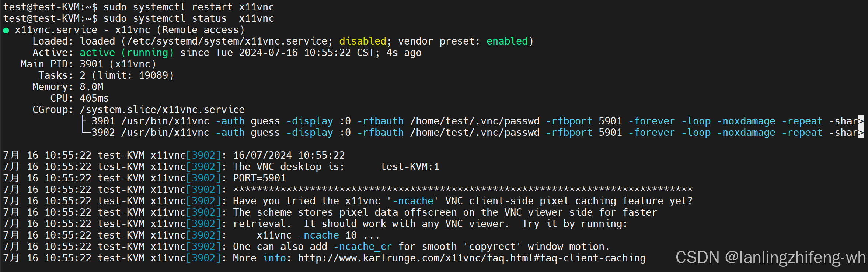Click the 'sudo systemctl restart x11vnc' command
Image resolution: width=868 pixels, height=272 pixels.
189,7
